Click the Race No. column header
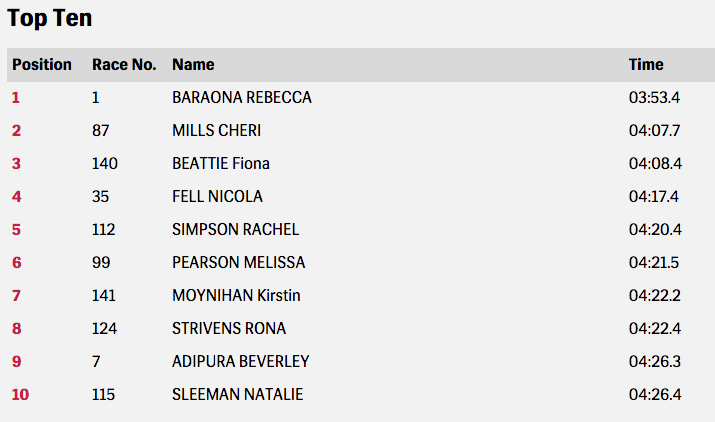The width and height of the screenshot is (715, 422). [x=124, y=65]
